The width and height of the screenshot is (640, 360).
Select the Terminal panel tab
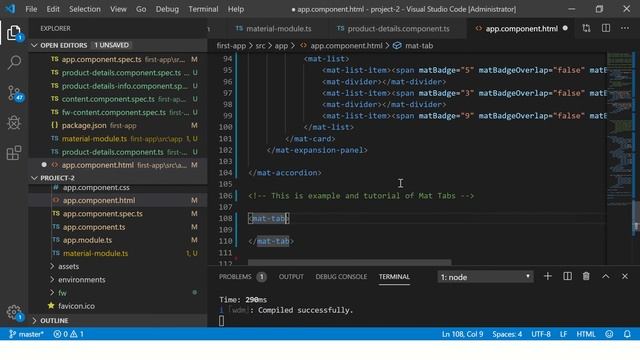(394, 277)
